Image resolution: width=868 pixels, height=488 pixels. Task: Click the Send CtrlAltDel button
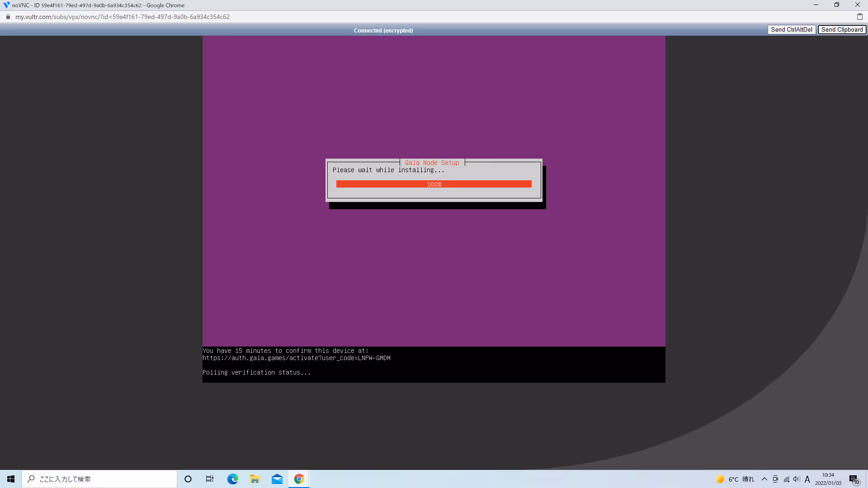pos(791,30)
